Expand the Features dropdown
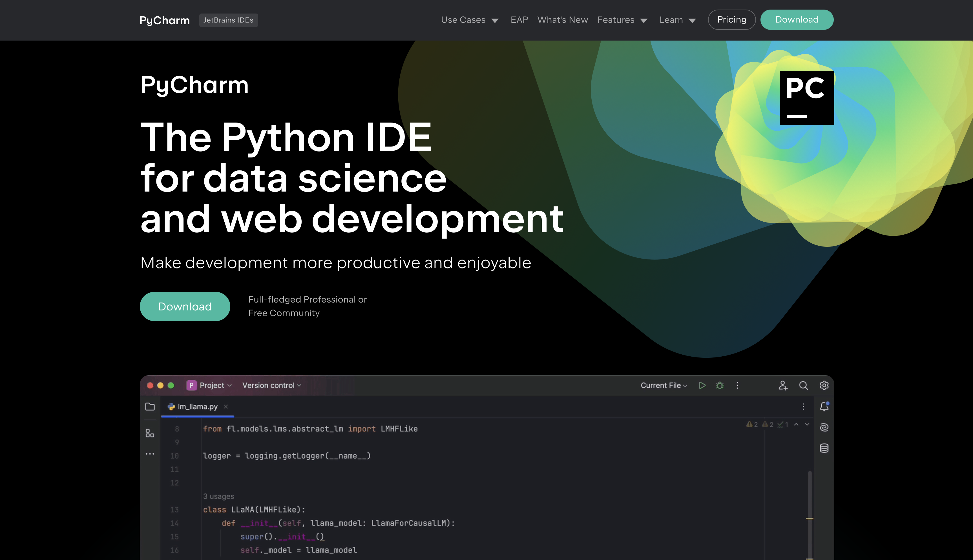 point(623,20)
